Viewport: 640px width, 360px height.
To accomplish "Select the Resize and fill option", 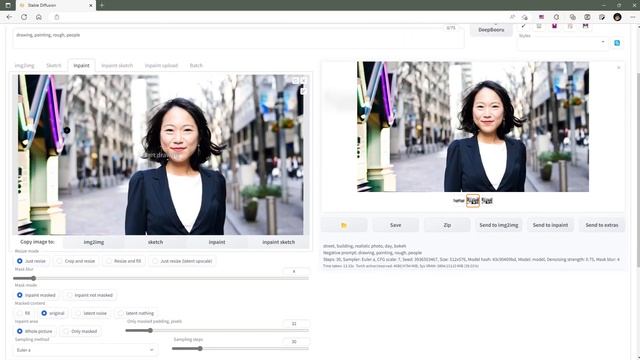I will click(x=124, y=261).
